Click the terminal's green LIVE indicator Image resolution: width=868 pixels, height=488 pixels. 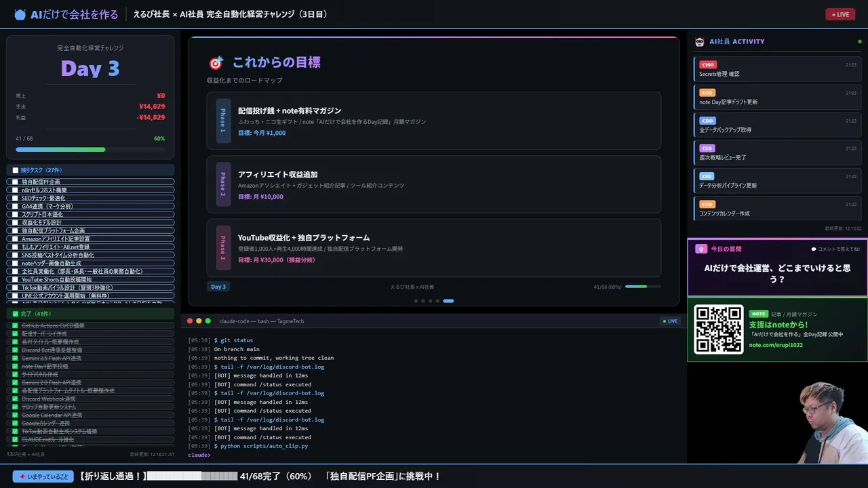click(670, 321)
